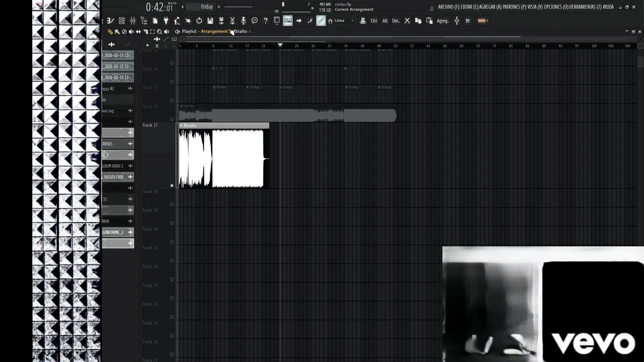Open the PATRONES (P) menu
Image resolution: width=644 pixels, height=362 pixels.
[x=514, y=7]
